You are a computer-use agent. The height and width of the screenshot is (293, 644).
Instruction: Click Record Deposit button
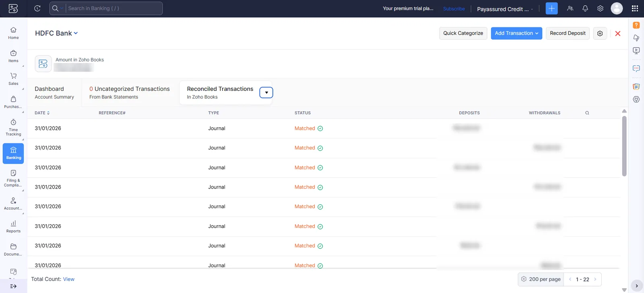(568, 33)
